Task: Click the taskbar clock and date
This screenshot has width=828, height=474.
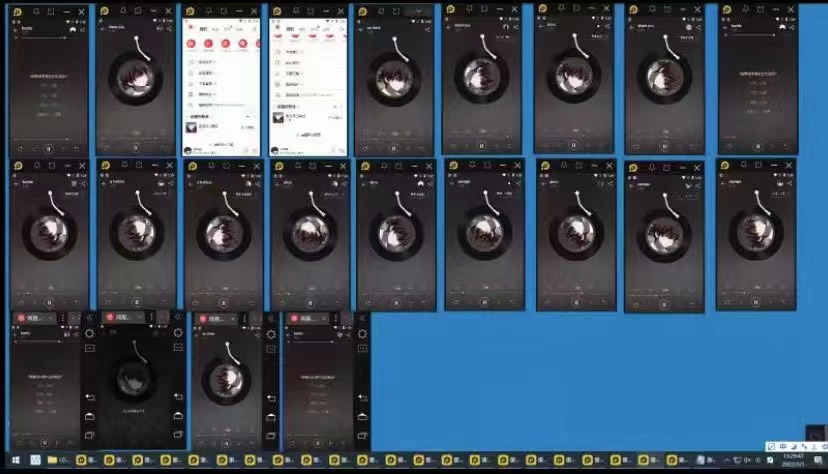Action: (793, 460)
